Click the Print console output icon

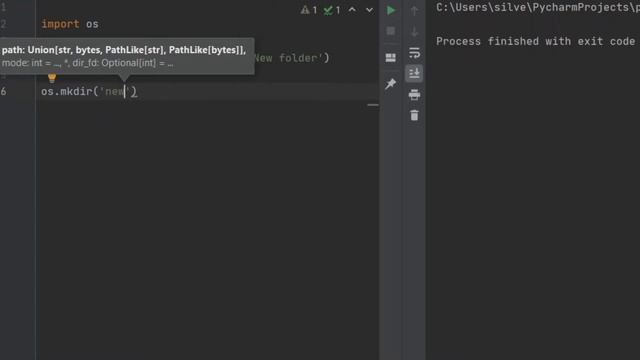pos(414,95)
